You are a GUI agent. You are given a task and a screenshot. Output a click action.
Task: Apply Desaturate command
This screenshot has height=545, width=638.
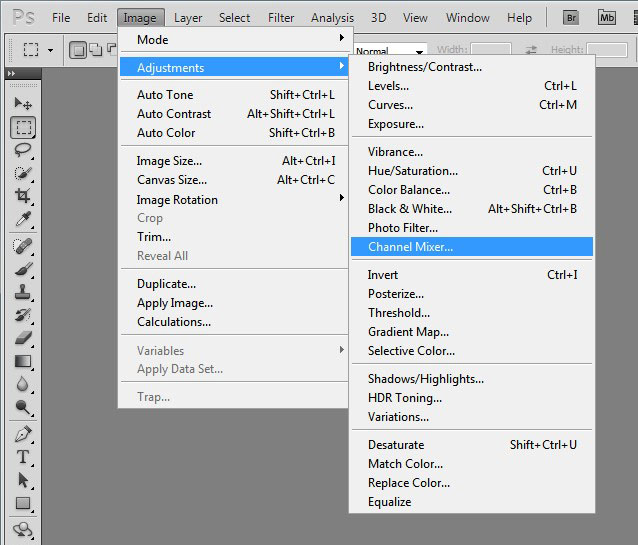point(472,444)
